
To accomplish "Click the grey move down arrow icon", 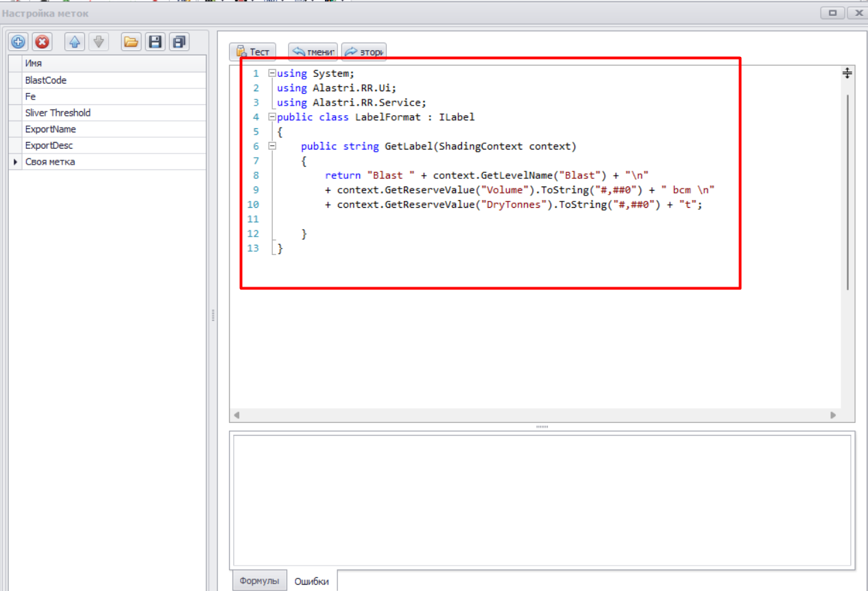I will pos(99,42).
